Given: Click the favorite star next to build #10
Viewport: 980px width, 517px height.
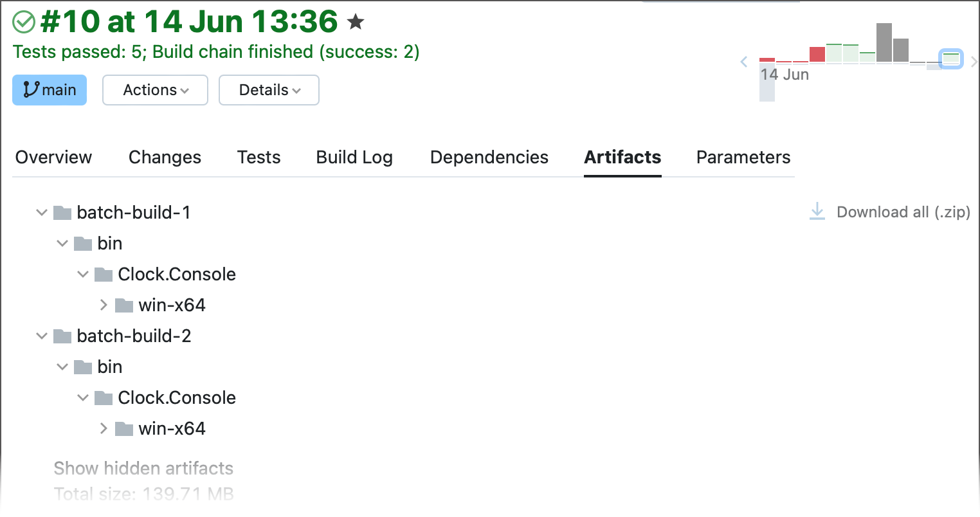Looking at the screenshot, I should point(356,23).
